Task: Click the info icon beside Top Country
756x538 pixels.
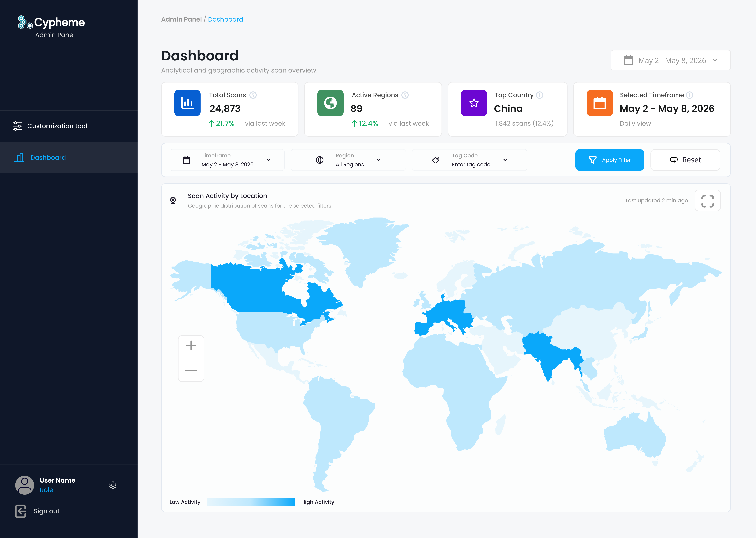Action: pos(540,95)
